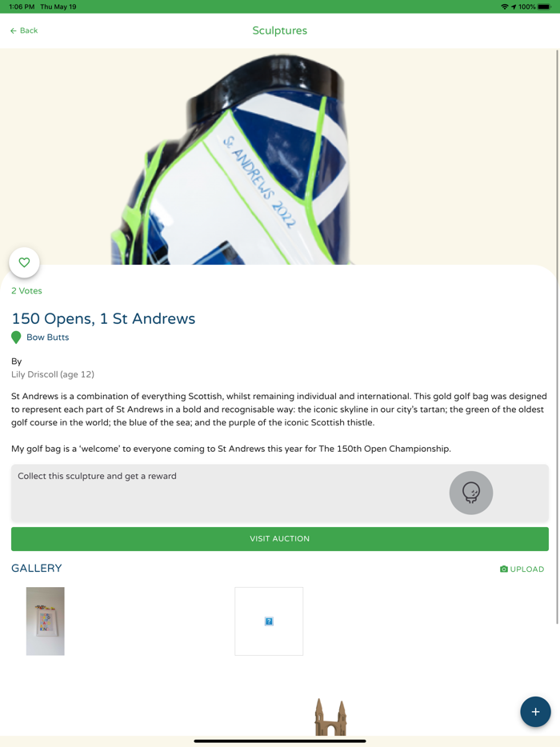Open the Bow Butts location link
Screen dimensions: 560x747
click(48, 338)
